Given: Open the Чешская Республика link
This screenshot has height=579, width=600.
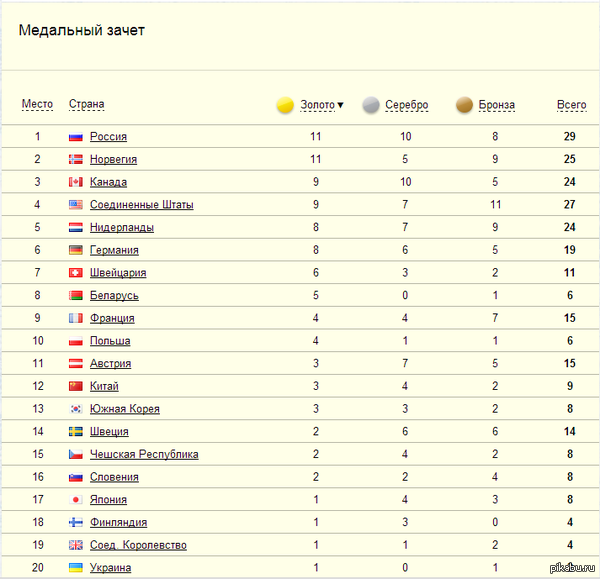Looking at the screenshot, I should 144,455.
